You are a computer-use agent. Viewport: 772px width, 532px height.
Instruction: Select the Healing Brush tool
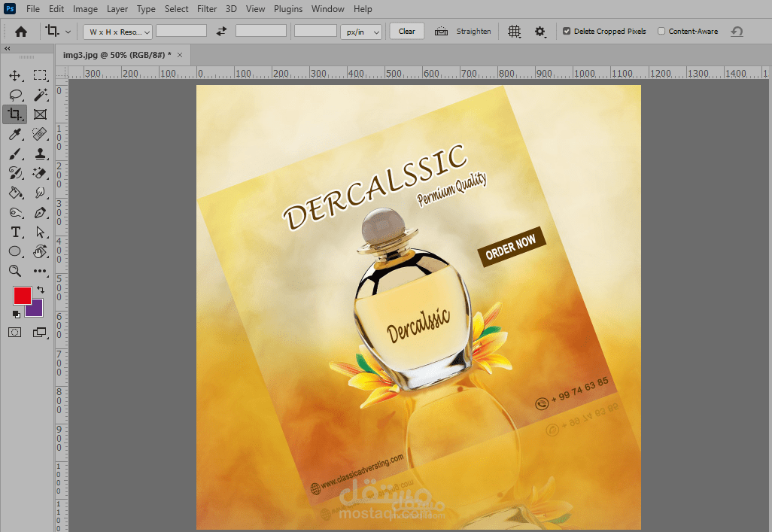(x=40, y=134)
